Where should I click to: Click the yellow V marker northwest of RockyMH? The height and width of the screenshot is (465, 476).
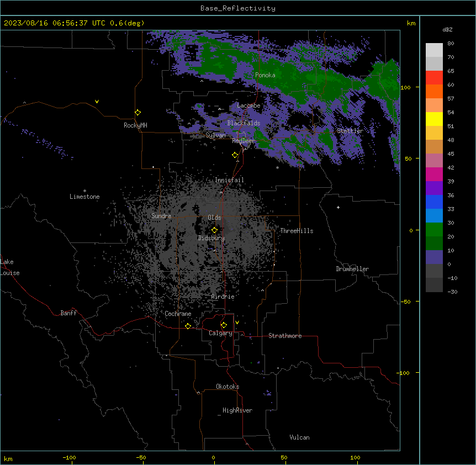(x=97, y=102)
